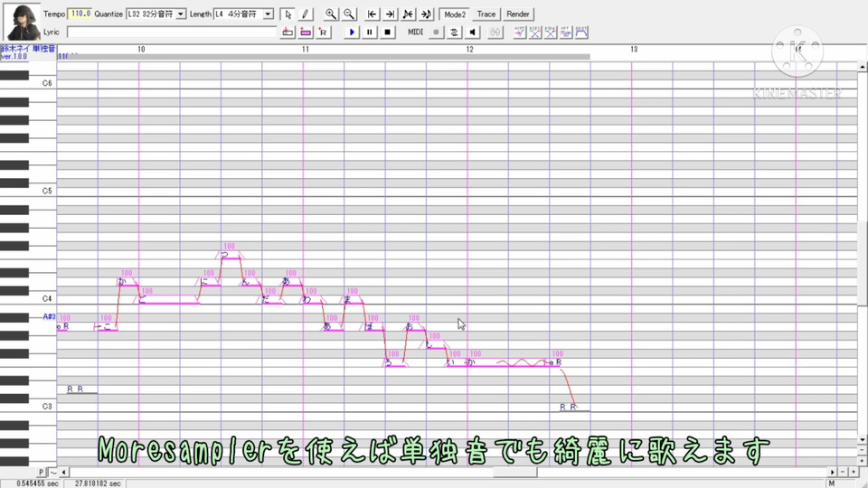Toggle the speaker sound icon
Image resolution: width=868 pixels, height=488 pixels.
click(472, 33)
